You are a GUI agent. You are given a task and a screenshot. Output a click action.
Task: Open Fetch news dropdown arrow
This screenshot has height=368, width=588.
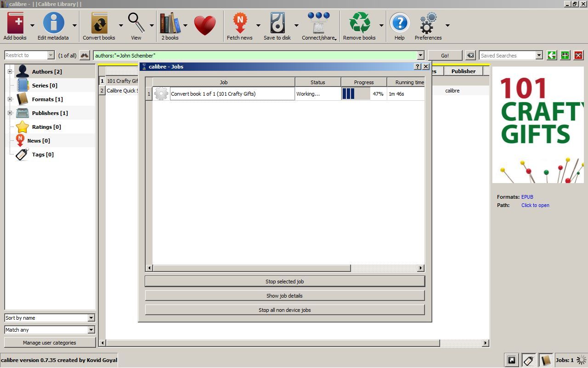point(258,26)
